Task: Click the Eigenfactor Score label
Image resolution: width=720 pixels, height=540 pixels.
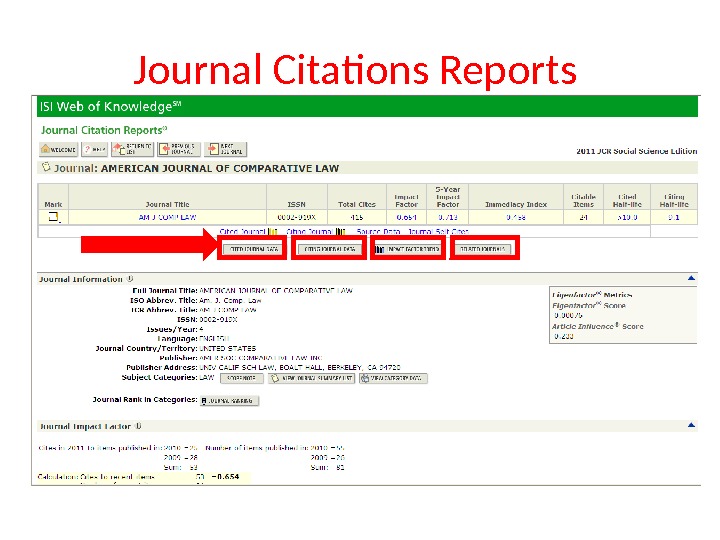Action: [589, 305]
